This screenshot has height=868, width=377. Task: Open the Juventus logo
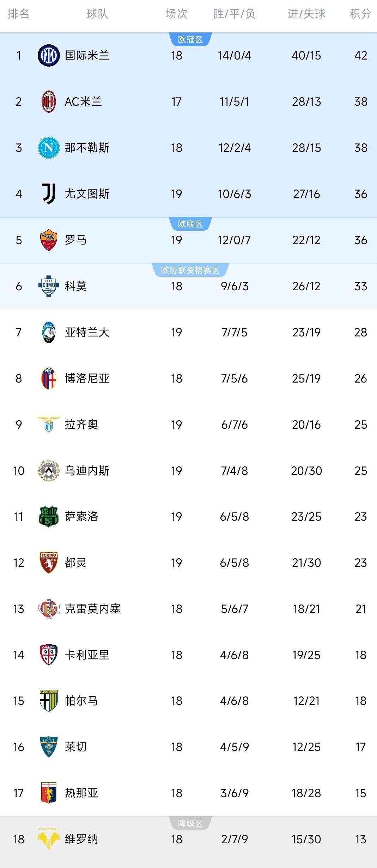click(x=49, y=194)
